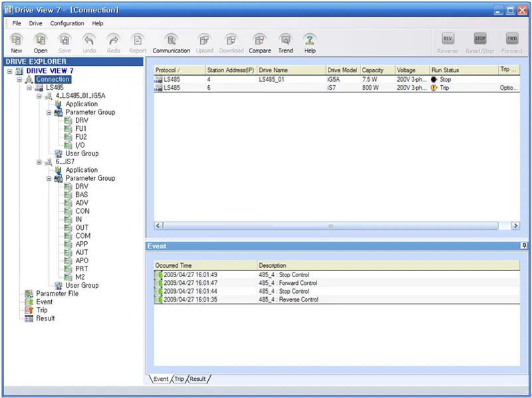
Task: Switch to the Result tab
Action: 198,379
